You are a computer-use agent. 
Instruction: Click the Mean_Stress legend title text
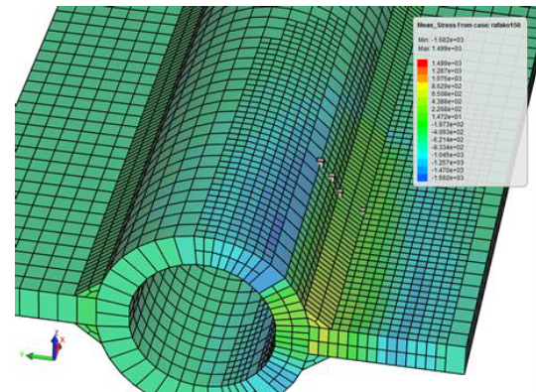tap(469, 25)
